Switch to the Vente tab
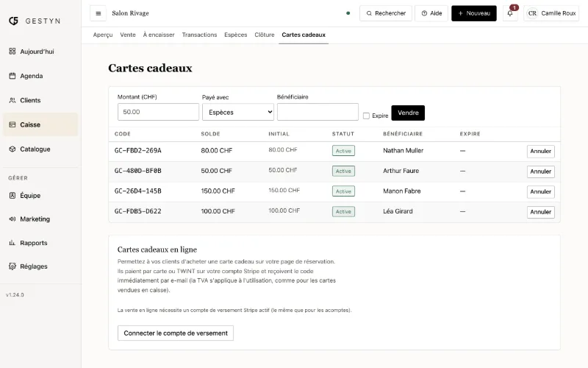The width and height of the screenshot is (588, 368). 128,35
